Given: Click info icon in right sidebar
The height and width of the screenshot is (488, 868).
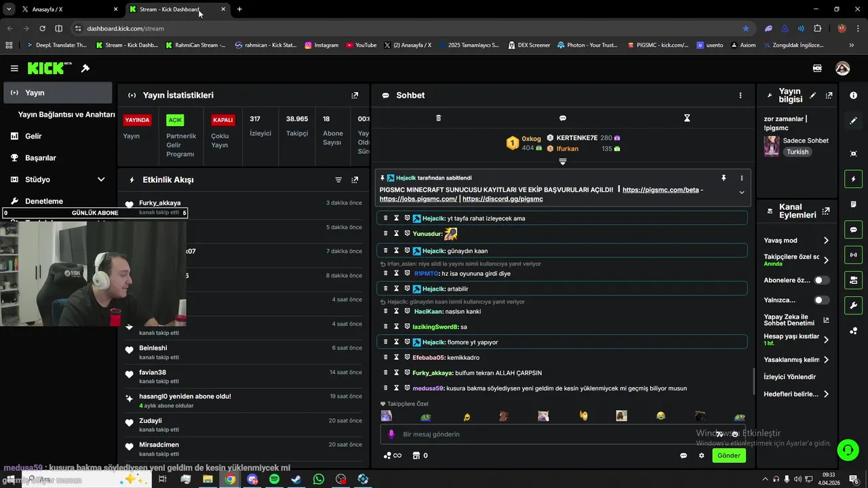Looking at the screenshot, I should pyautogui.click(x=853, y=96).
